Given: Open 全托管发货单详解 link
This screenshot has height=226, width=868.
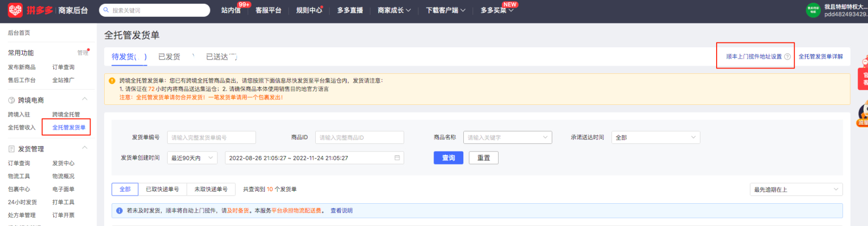Looking at the screenshot, I should click(x=821, y=56).
